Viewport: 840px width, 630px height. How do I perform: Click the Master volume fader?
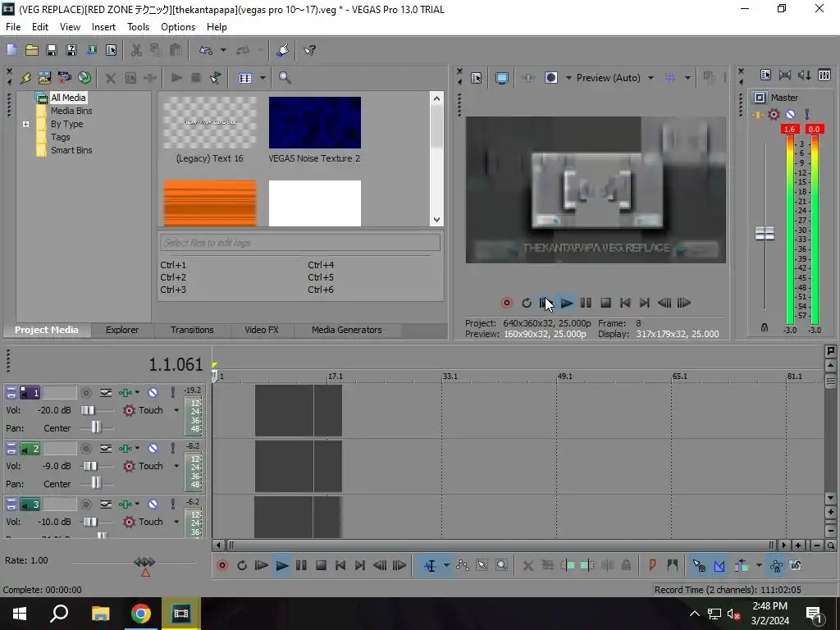[765, 233]
